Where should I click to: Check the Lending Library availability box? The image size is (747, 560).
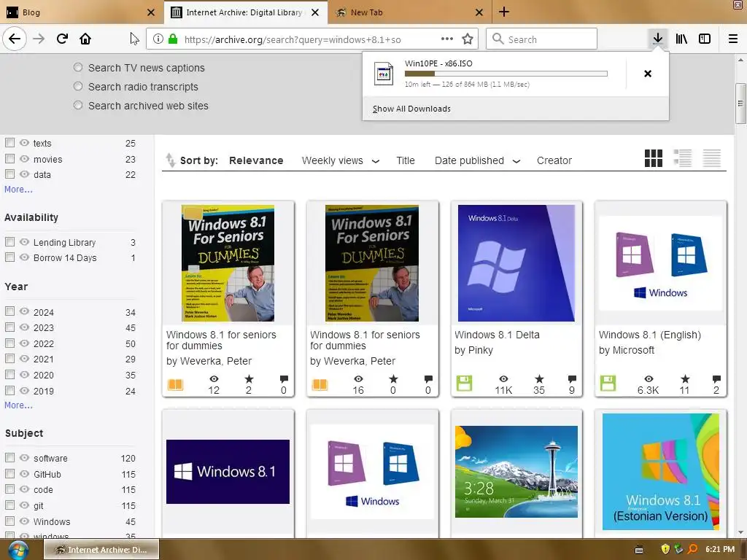(x=9, y=241)
